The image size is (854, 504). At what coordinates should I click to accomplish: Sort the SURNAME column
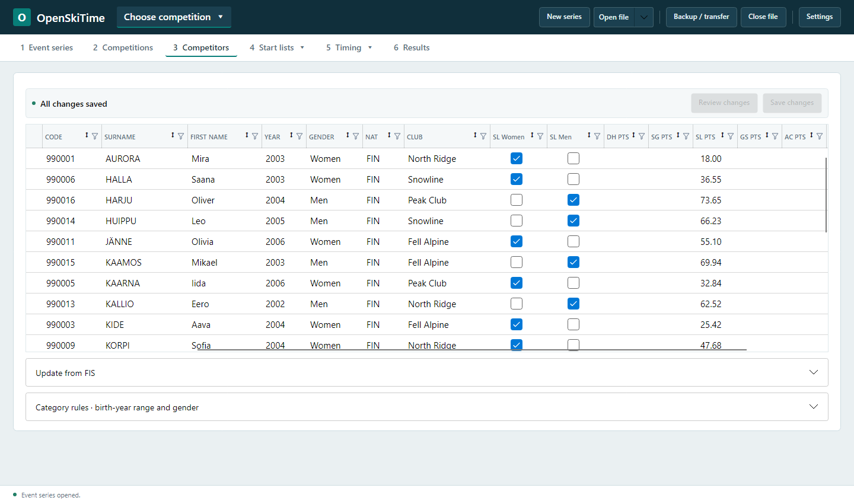(x=173, y=136)
